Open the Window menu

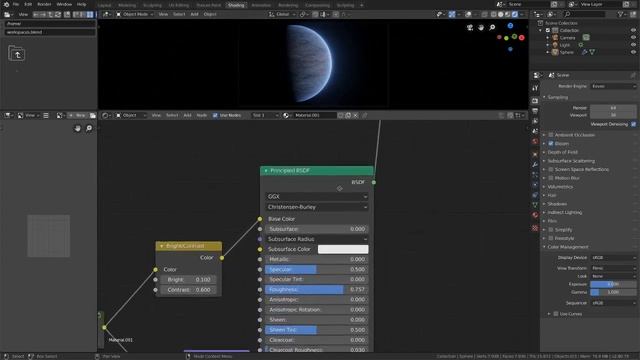pos(64,4)
